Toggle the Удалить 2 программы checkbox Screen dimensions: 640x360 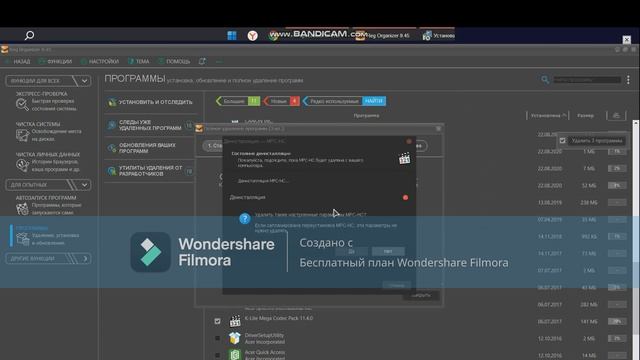coord(562,140)
